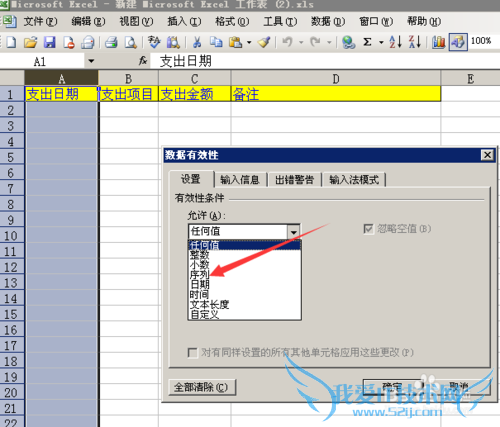Choose 序列 in the list
The height and width of the screenshot is (427, 500).
click(245, 275)
